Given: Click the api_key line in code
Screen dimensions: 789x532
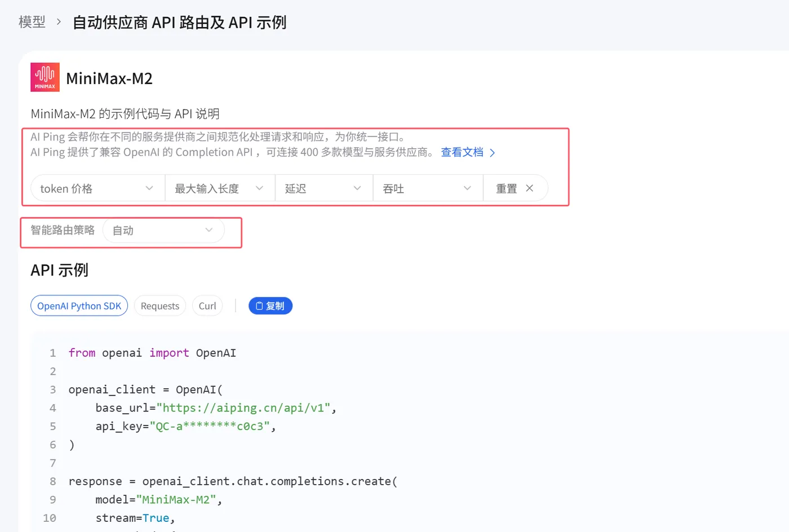Looking at the screenshot, I should click(x=185, y=426).
